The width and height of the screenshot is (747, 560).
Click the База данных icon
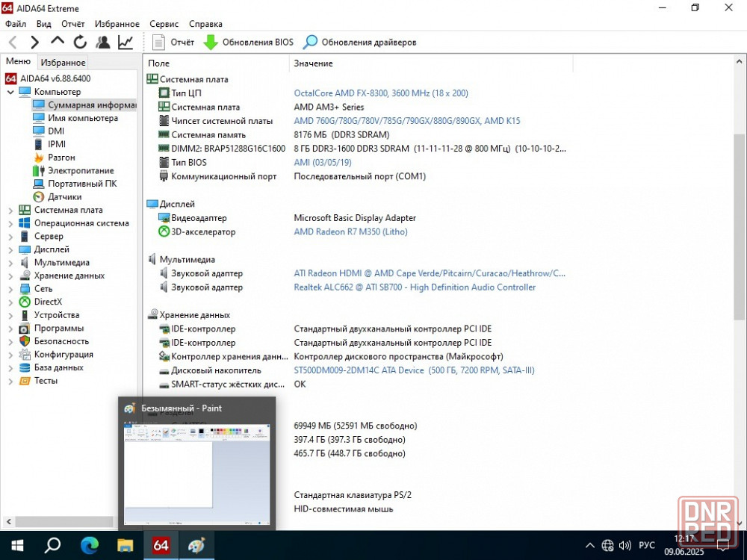25,367
